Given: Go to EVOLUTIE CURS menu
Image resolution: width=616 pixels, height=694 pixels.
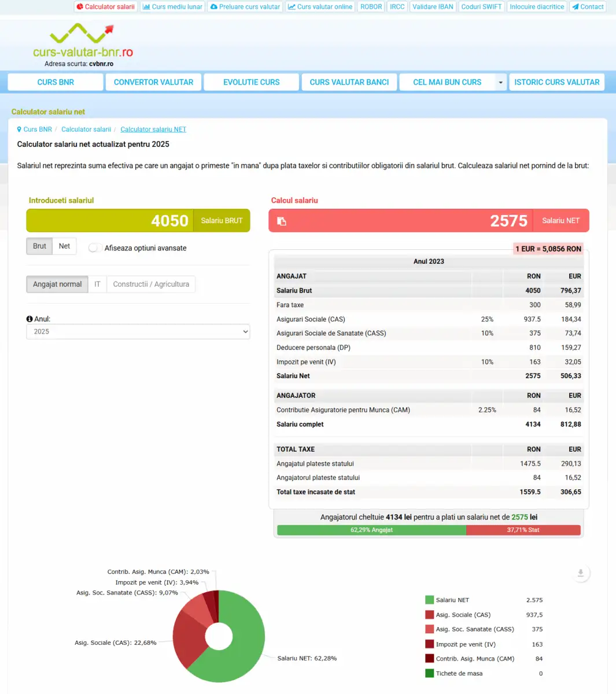Looking at the screenshot, I should click(x=252, y=82).
